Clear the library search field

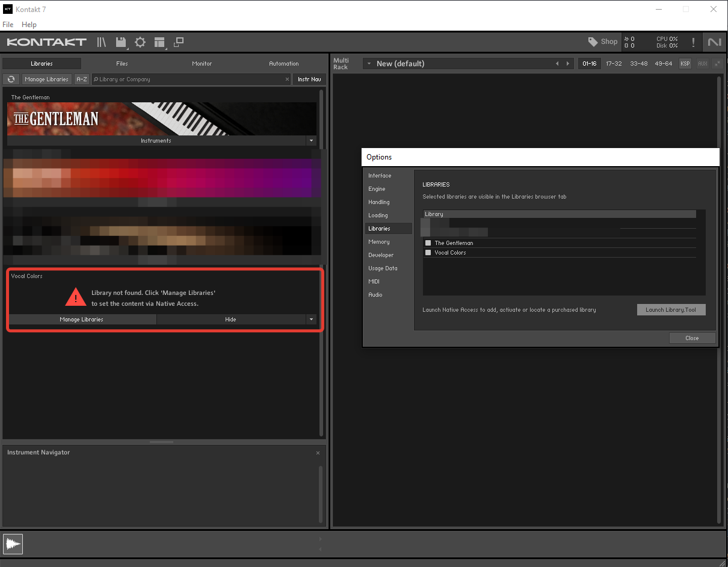tap(287, 79)
